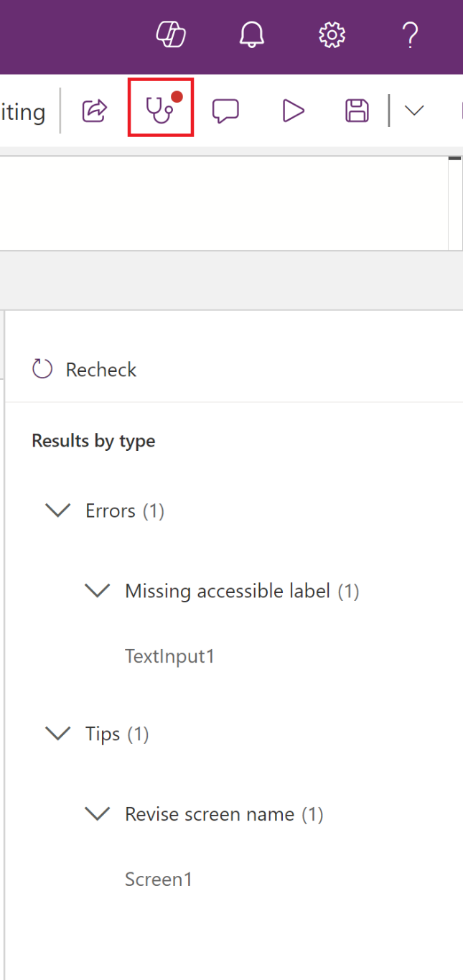The height and width of the screenshot is (980, 463).
Task: Save the app using the Save icon
Action: tap(356, 109)
